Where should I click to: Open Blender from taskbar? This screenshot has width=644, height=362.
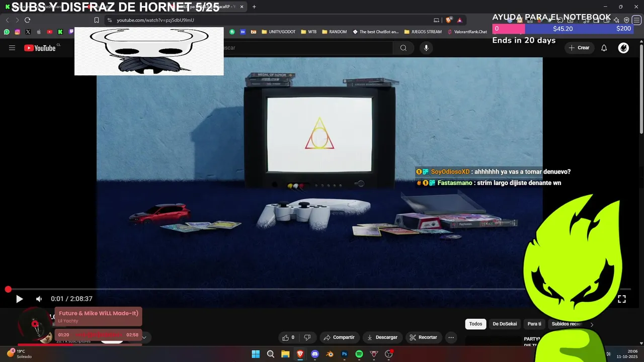point(330,354)
